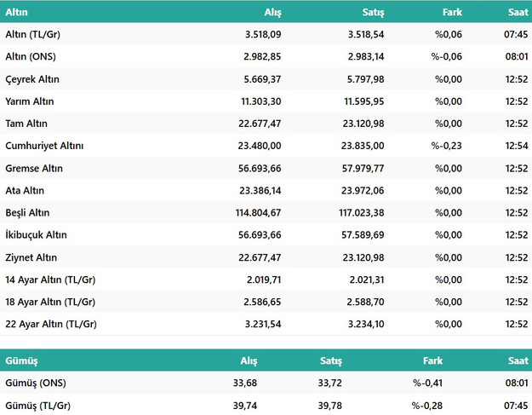The image size is (532, 415).
Task: Open Gümüş (ONS) row
Action: tap(36, 383)
